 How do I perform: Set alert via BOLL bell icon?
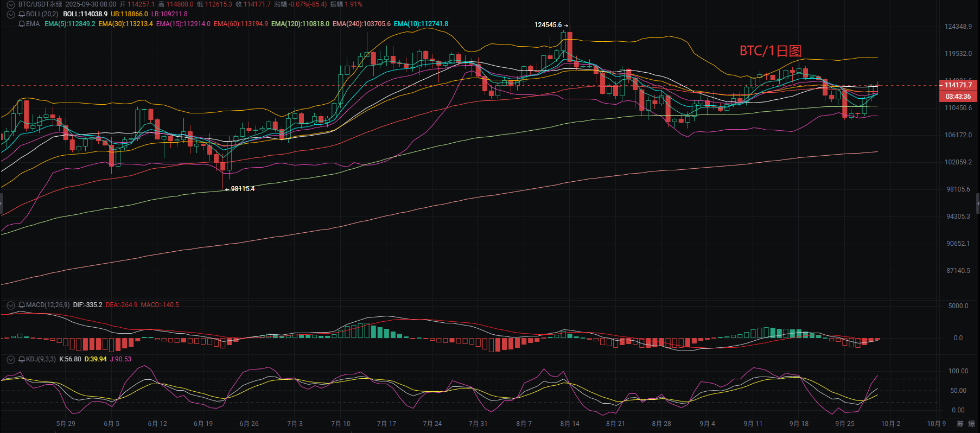pyautogui.click(x=22, y=14)
